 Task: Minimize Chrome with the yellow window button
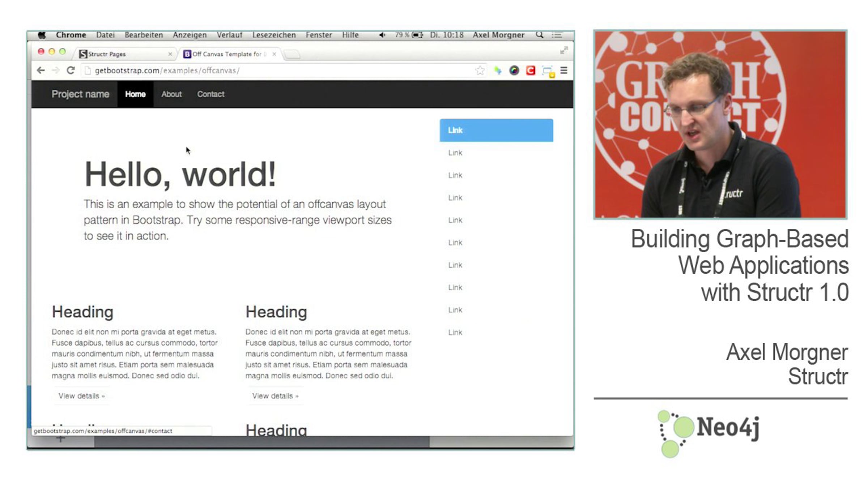(x=52, y=52)
